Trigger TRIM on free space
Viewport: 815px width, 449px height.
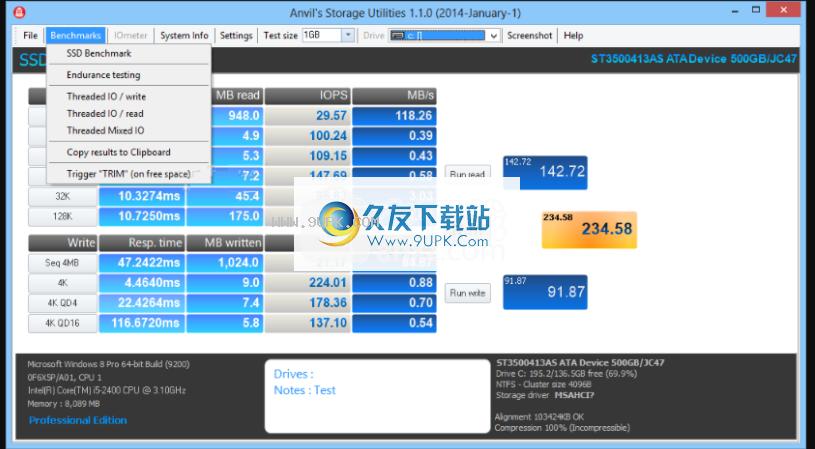click(x=128, y=174)
